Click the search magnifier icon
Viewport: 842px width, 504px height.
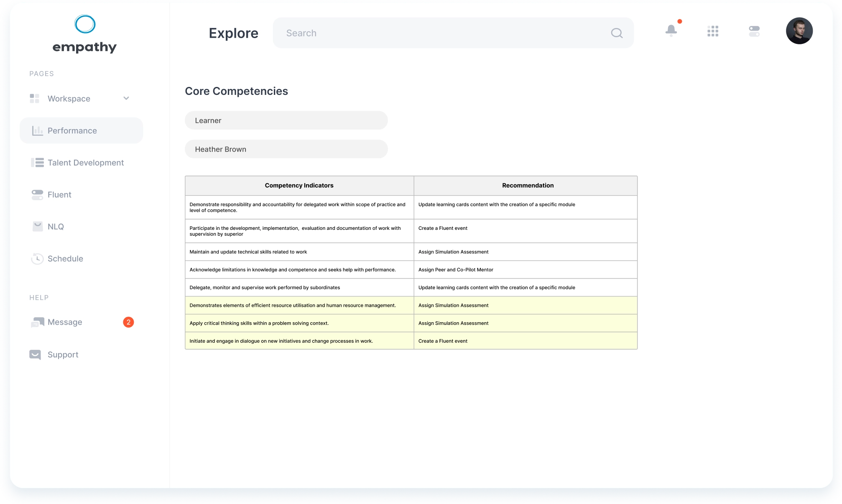[x=617, y=33]
